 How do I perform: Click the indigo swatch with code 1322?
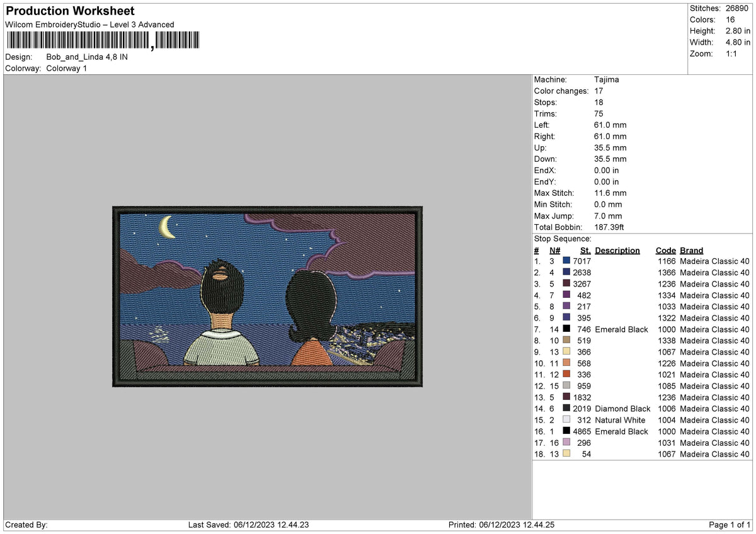coord(567,317)
